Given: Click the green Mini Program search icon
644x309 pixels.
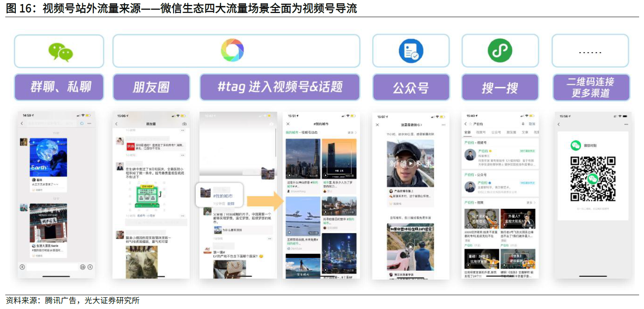Looking at the screenshot, I should (x=500, y=51).
